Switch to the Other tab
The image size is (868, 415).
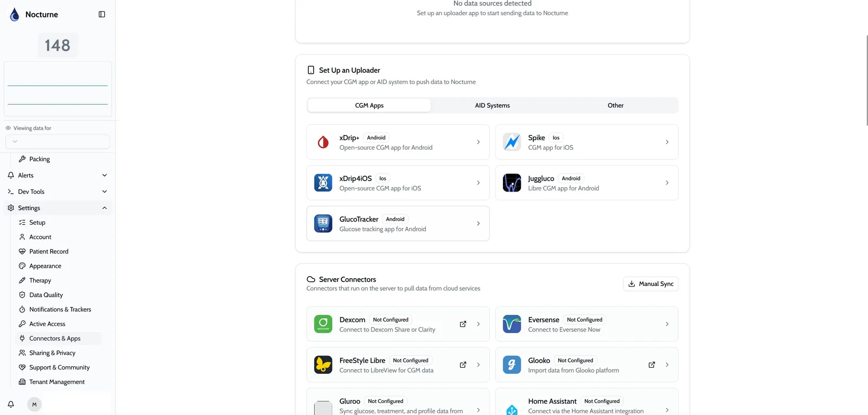tap(616, 105)
